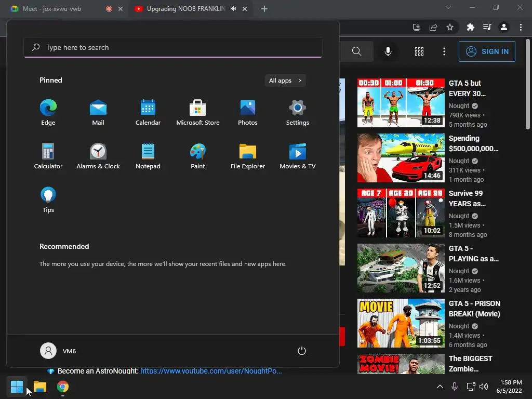Open the Chrome tab search dropdown
This screenshot has height=399, width=532.
[x=448, y=7]
